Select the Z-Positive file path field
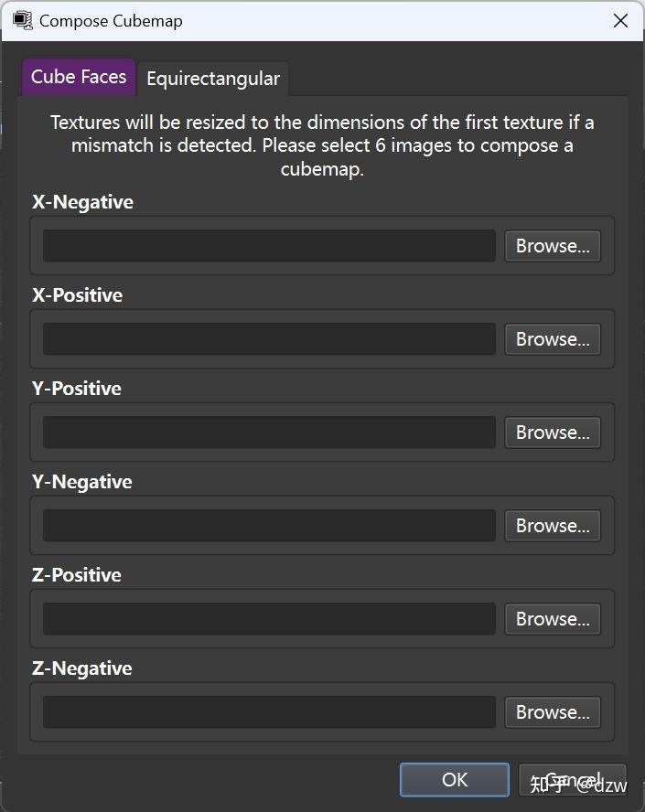Screen dimensions: 645x812 [x=269, y=619]
